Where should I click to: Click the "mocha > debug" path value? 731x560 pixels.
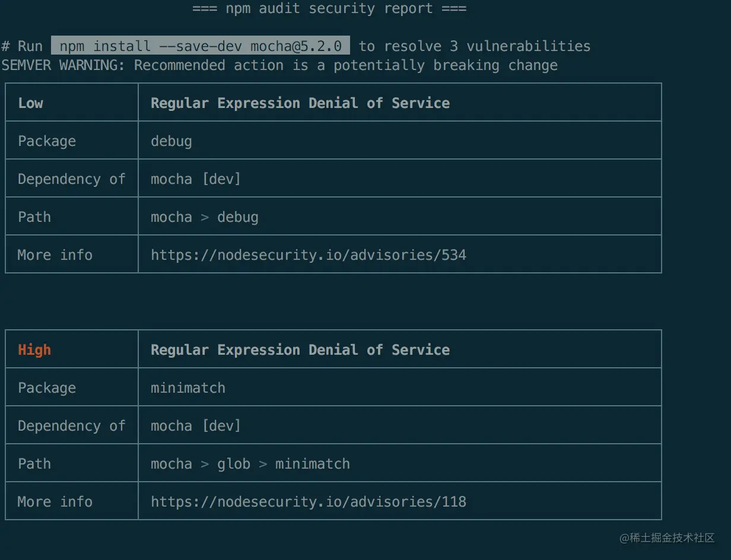(205, 217)
